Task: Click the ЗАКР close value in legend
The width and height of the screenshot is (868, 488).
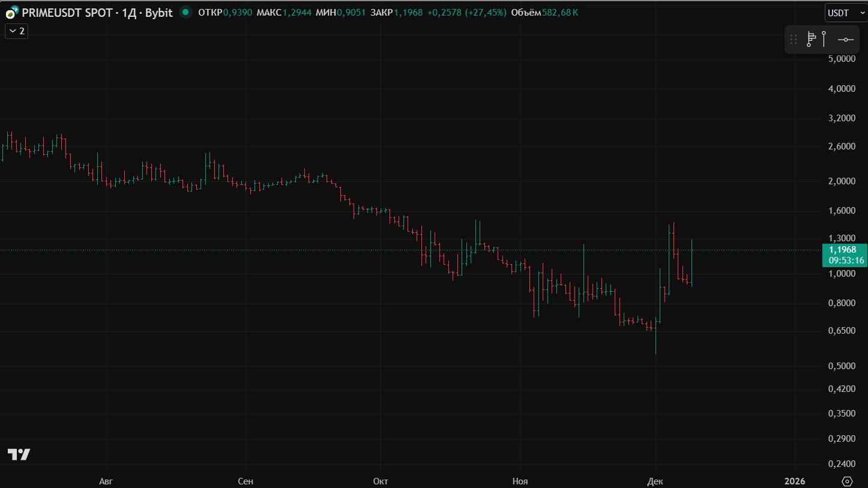Action: click(408, 13)
